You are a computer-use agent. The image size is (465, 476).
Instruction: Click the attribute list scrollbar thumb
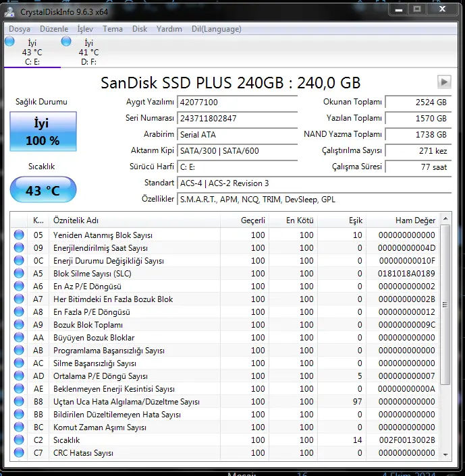tap(445, 305)
